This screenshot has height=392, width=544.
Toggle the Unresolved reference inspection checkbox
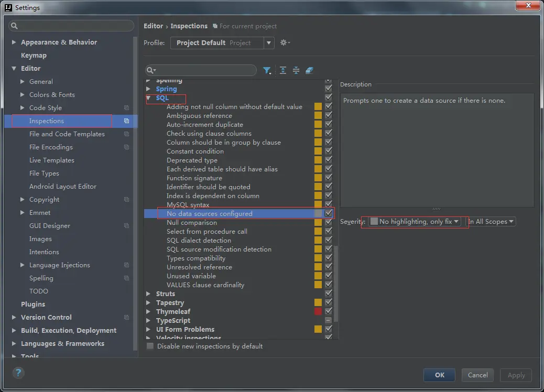[x=329, y=266]
